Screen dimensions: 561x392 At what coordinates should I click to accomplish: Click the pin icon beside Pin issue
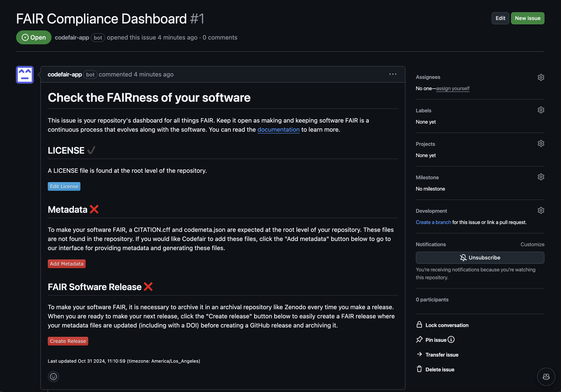click(x=419, y=339)
